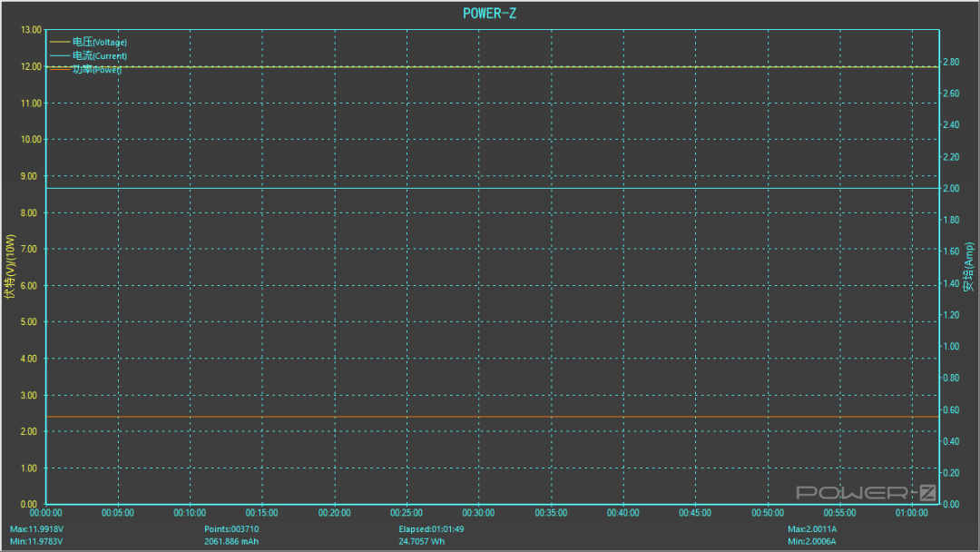Click the POWER-Z chart title
The width and height of the screenshot is (980, 552).
click(489, 13)
